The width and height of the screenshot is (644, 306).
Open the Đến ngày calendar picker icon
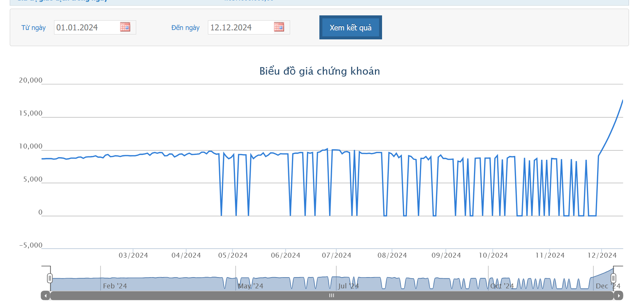[x=279, y=27]
